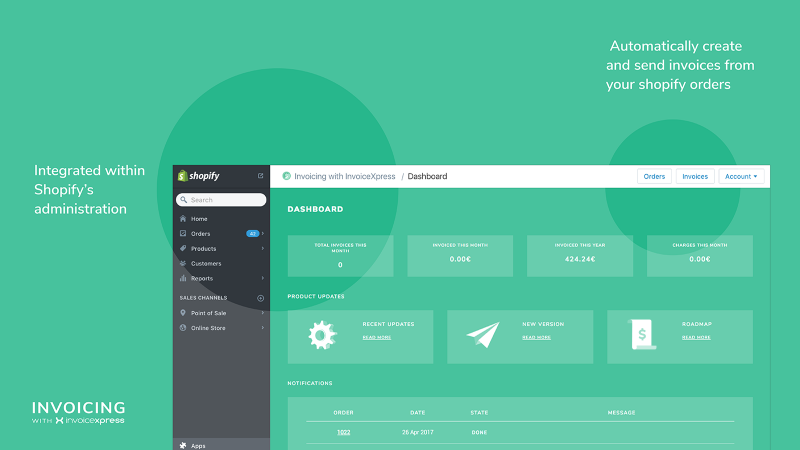Click the Products tag icon
800x450 pixels.
[183, 248]
